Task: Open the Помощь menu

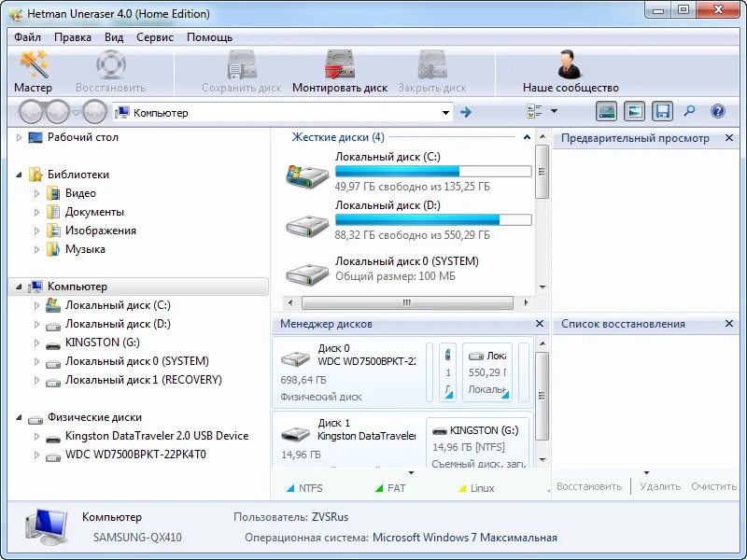Action: (209, 37)
